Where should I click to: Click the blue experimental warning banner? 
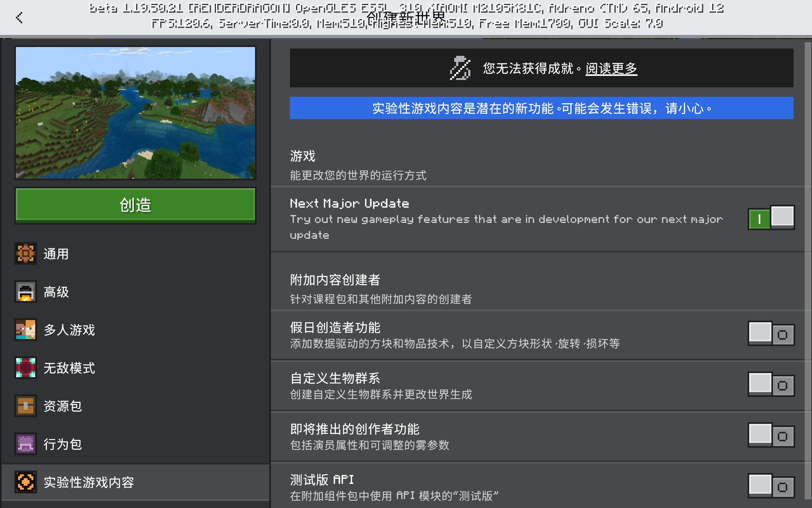point(541,108)
